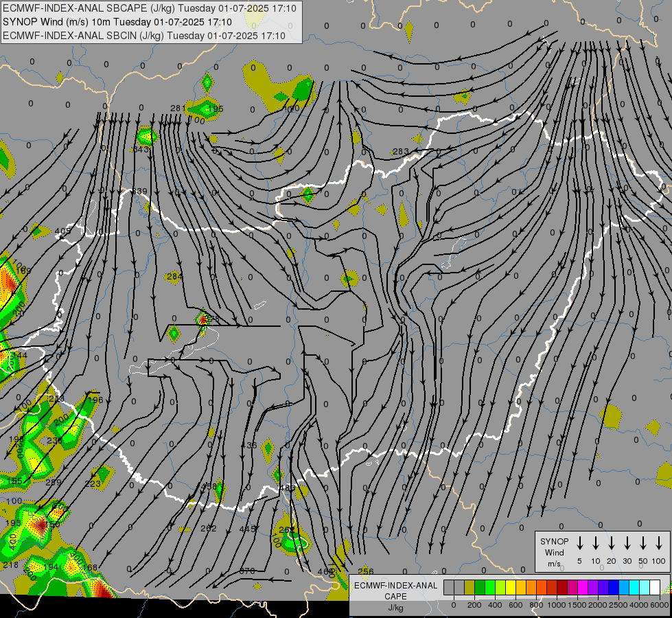
Task: Click the map value 339
Action: click(x=139, y=192)
